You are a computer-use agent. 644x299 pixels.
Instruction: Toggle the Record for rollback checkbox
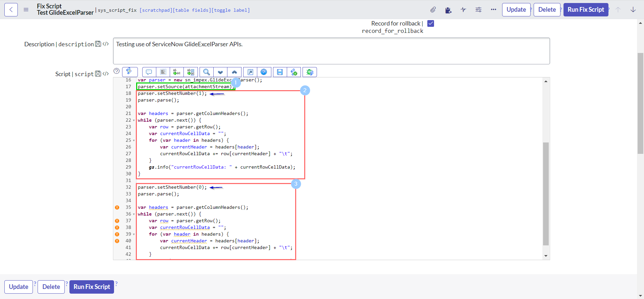pos(431,23)
